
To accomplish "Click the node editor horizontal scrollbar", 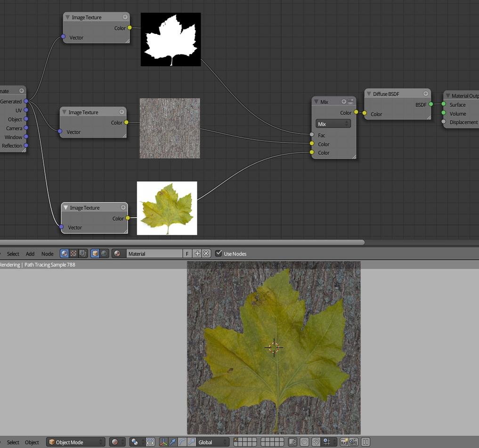I will tap(182, 242).
